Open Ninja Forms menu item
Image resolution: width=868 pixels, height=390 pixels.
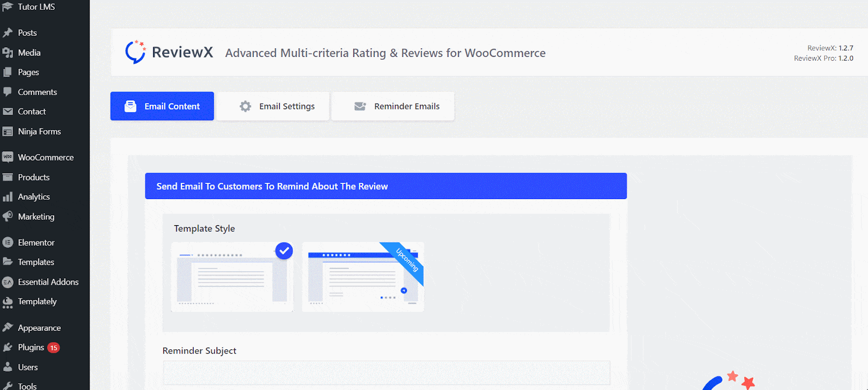point(39,131)
